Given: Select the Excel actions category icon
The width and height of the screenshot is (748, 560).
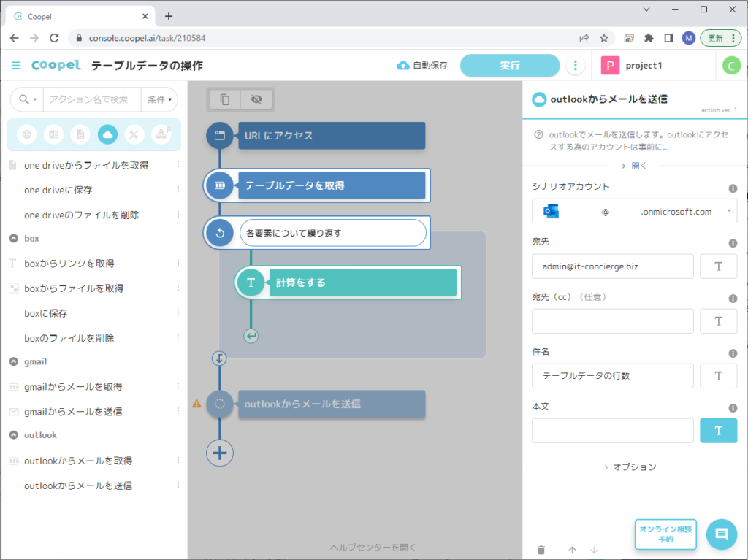Looking at the screenshot, I should (x=53, y=134).
